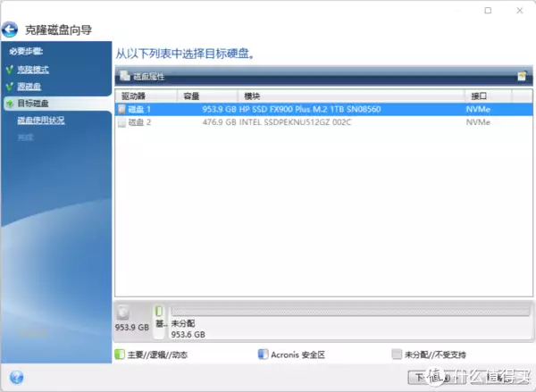Click the columns chooser icon at toolbar right
536x392 pixels.
(522, 76)
